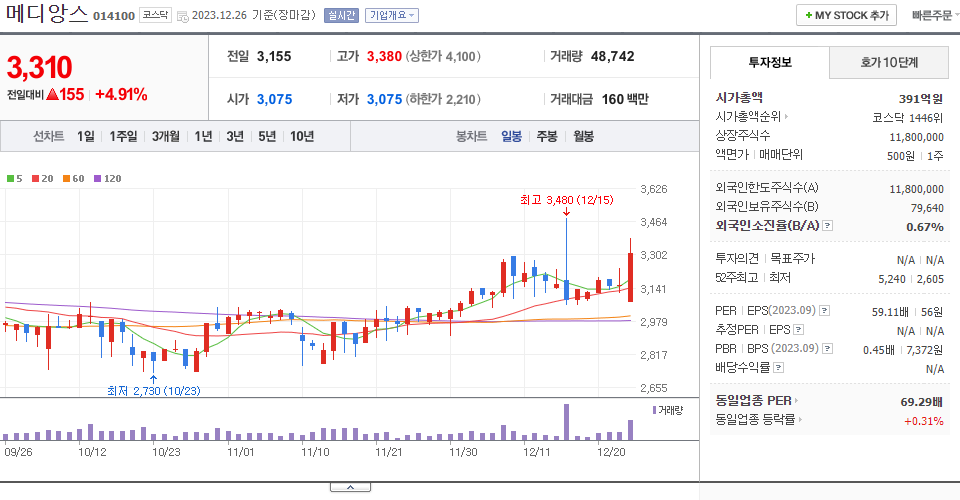Click the green plus on MY STOCK 추가
Image resolution: width=960 pixels, height=500 pixels.
[809, 15]
